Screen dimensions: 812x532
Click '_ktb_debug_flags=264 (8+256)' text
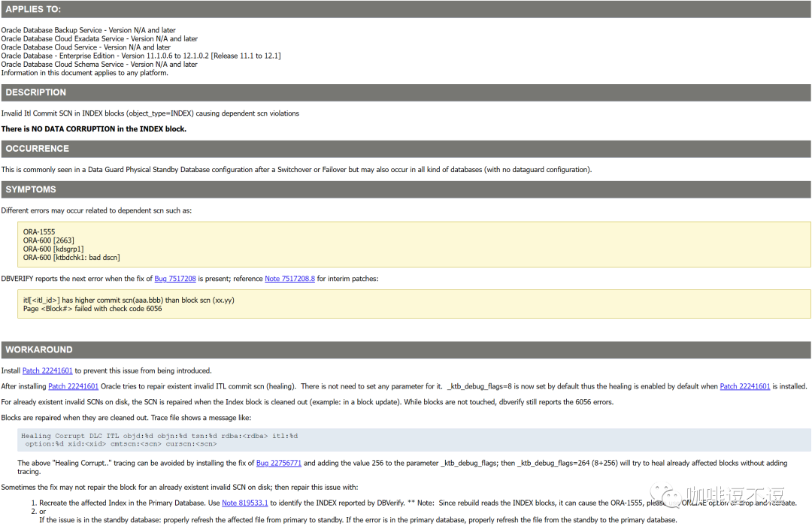click(x=568, y=463)
